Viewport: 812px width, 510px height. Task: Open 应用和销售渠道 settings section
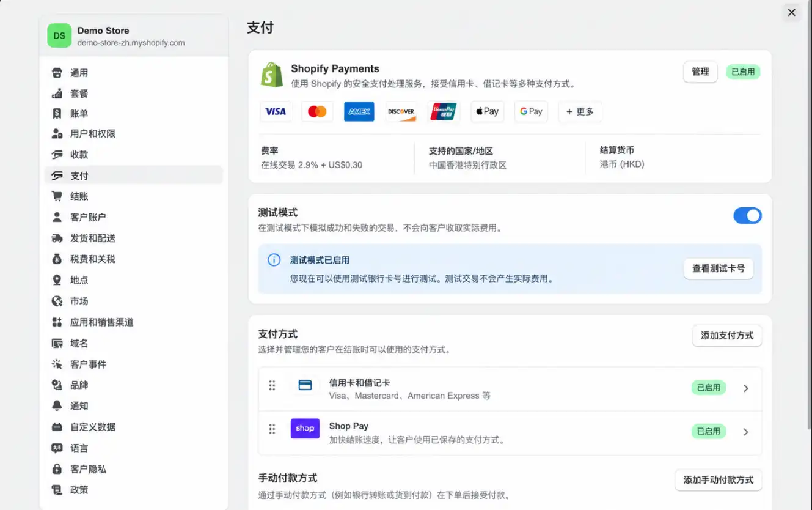[x=134, y=322]
